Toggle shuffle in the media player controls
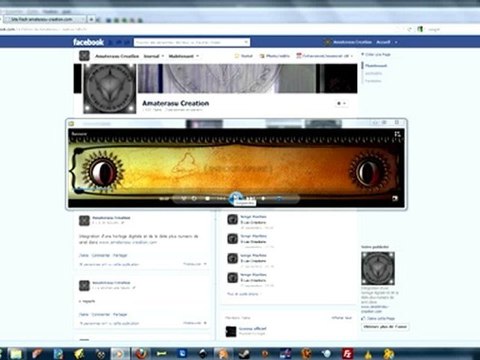The image size is (480, 360). tap(184, 199)
